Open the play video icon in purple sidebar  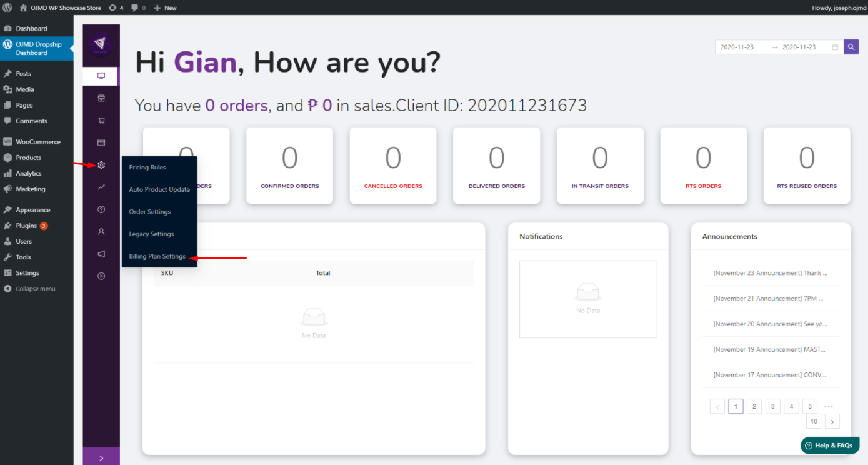(x=101, y=276)
